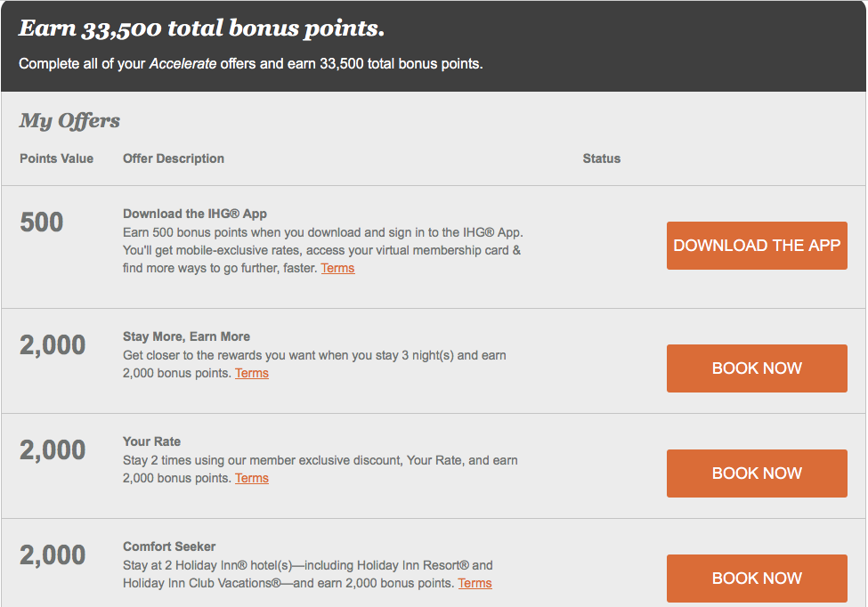The image size is (868, 607).
Task: Click the 'Points Value' column header
Action: pyautogui.click(x=56, y=158)
